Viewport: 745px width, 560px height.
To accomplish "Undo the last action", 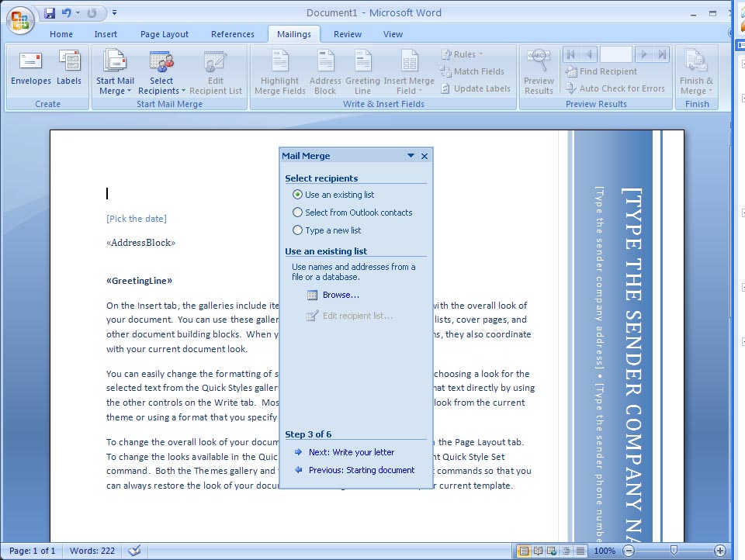I will tap(66, 13).
